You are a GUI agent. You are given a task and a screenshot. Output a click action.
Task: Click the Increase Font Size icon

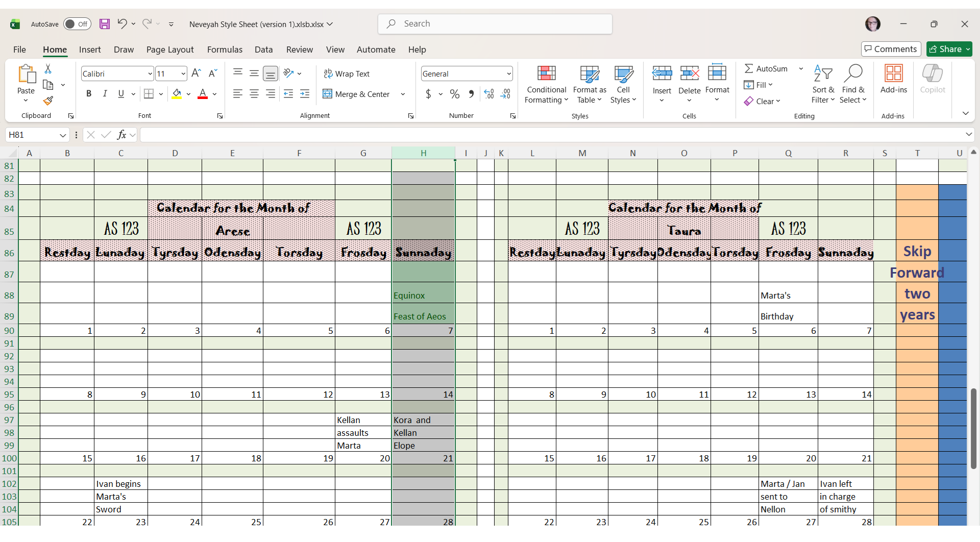(196, 73)
